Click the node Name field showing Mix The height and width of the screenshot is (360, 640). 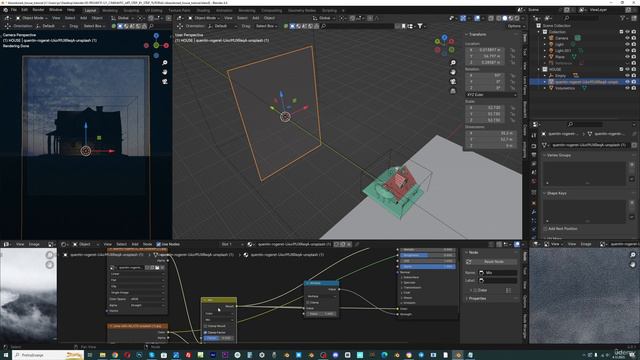[x=498, y=272]
